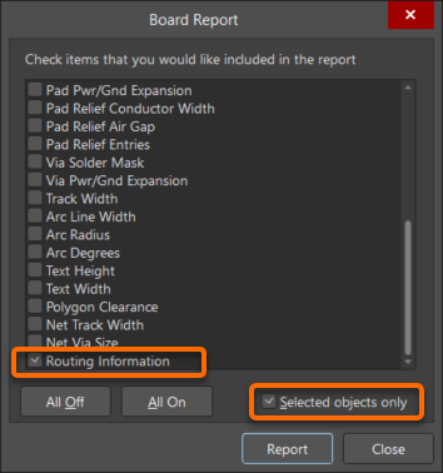Tick the Pad Relief Air Gap checkbox
443x473 pixels.
click(35, 126)
